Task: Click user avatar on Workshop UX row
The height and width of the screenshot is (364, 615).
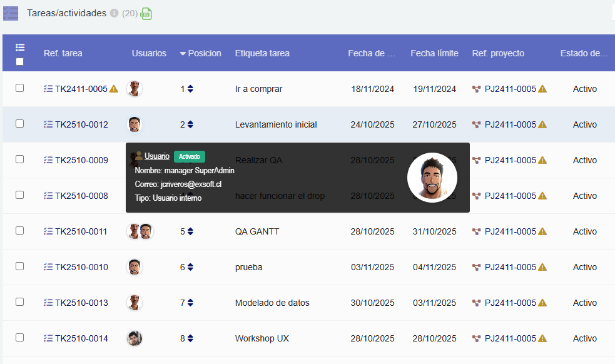Action: pos(135,338)
